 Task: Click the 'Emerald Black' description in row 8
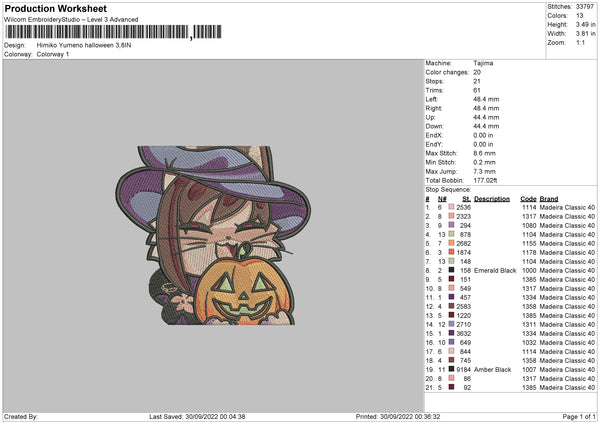click(495, 271)
